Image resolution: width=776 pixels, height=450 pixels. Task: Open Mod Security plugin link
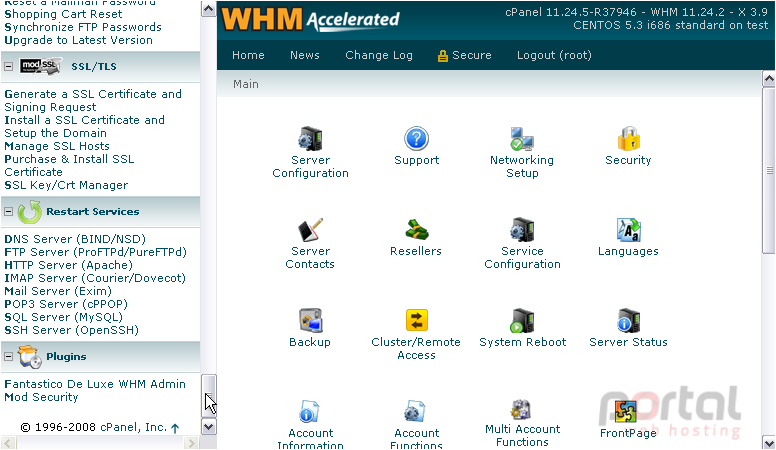point(41,397)
